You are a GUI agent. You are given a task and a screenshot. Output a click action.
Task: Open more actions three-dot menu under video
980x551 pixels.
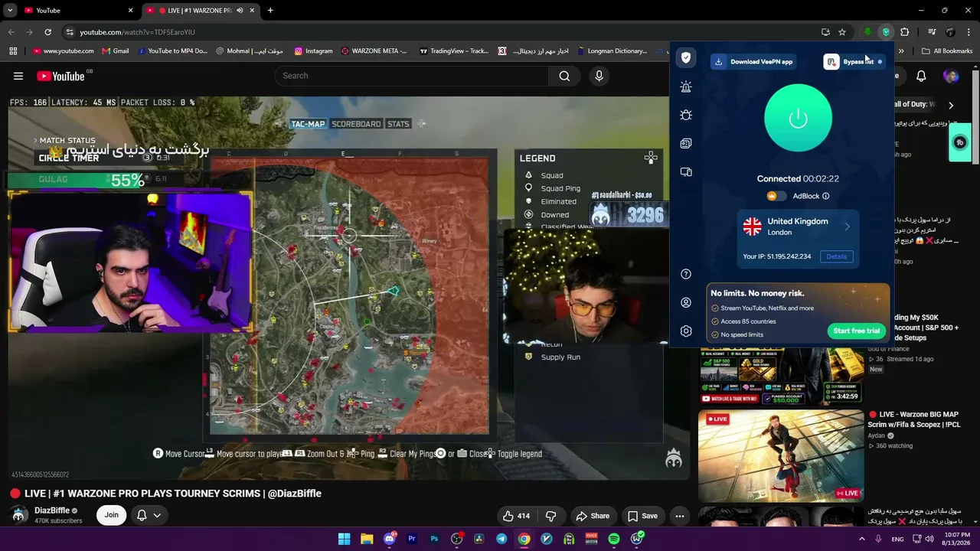[679, 516]
